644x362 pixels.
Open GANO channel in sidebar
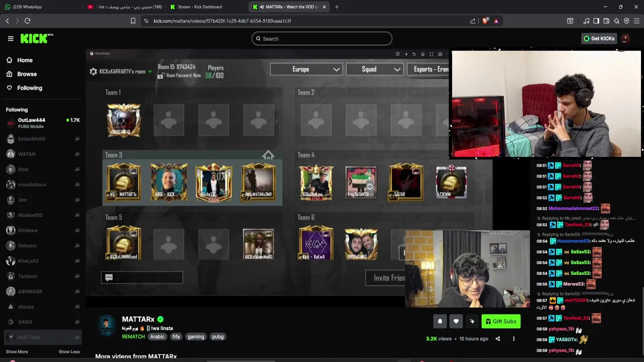point(42,322)
